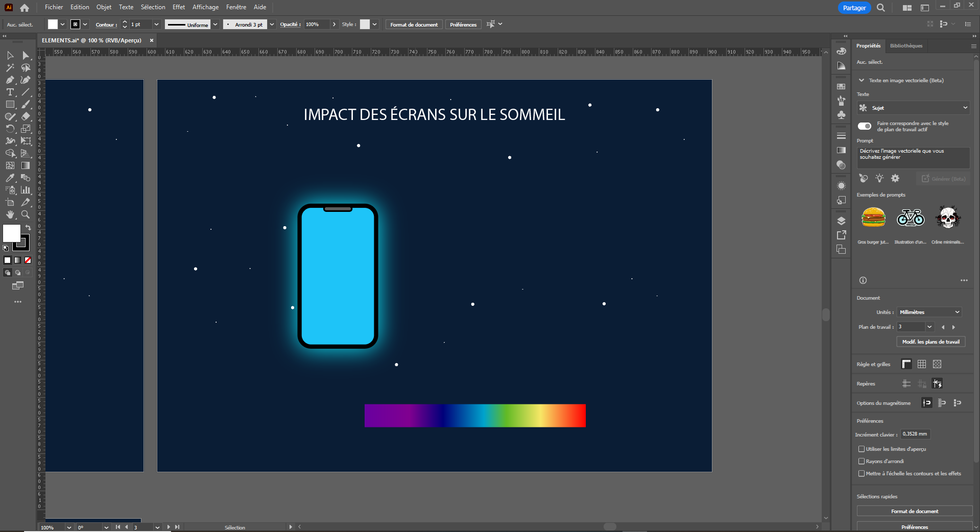Open the Layers panel icon
Screen dimensions: 980x532
click(x=841, y=221)
